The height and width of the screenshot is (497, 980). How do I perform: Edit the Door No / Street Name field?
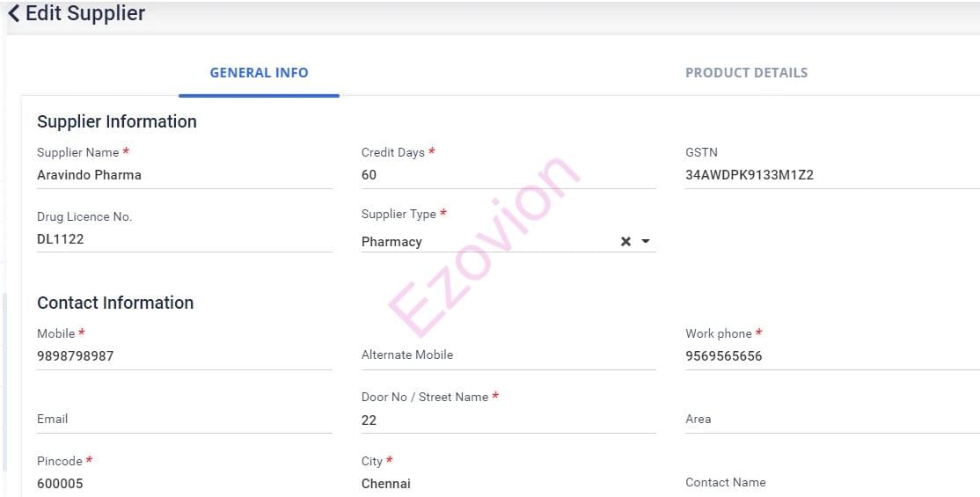click(508, 420)
